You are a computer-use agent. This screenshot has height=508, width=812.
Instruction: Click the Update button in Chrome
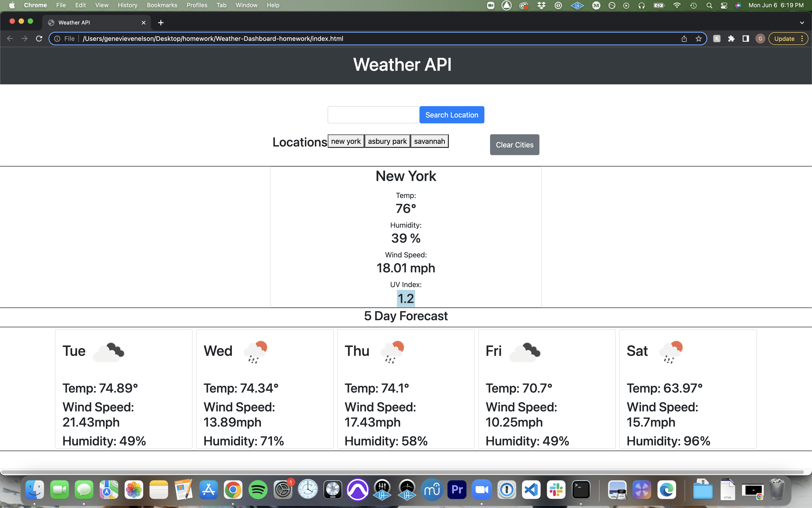coord(785,39)
